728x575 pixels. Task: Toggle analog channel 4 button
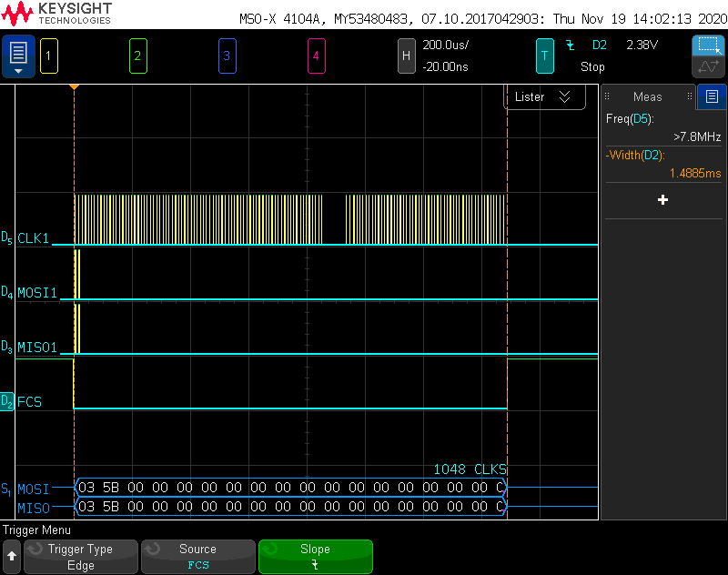tap(316, 56)
